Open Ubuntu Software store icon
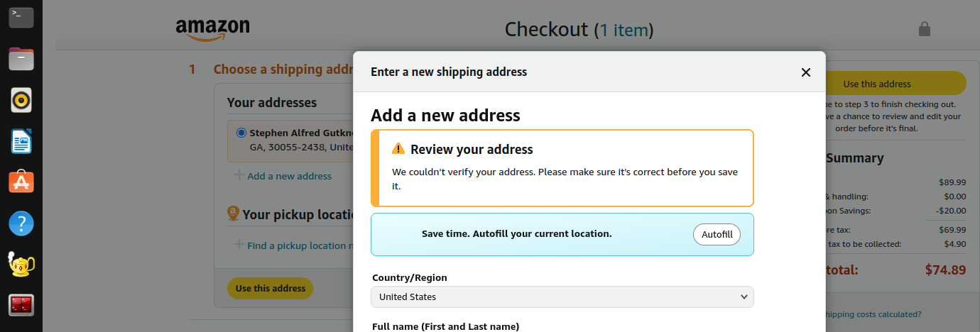Screen dimensions: 980x332 (21, 182)
